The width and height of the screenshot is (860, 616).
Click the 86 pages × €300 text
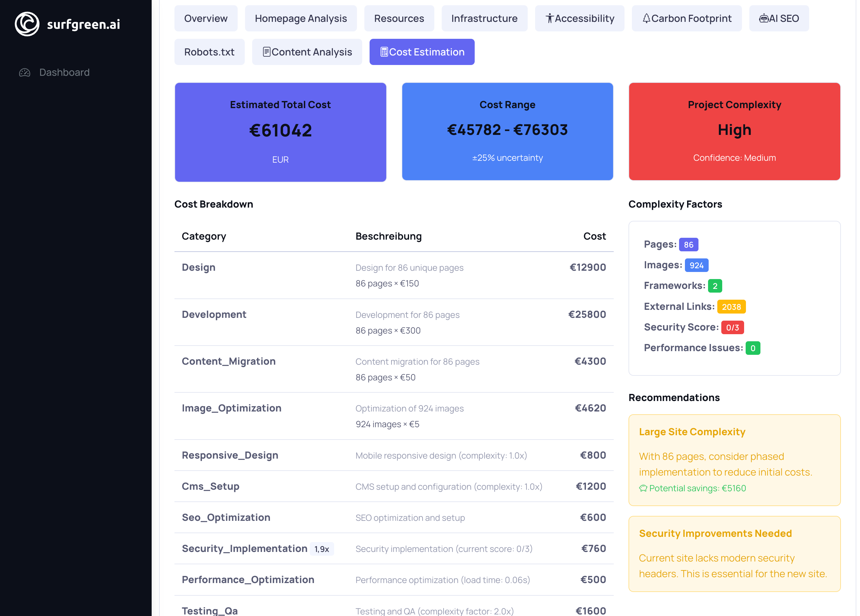pos(388,330)
